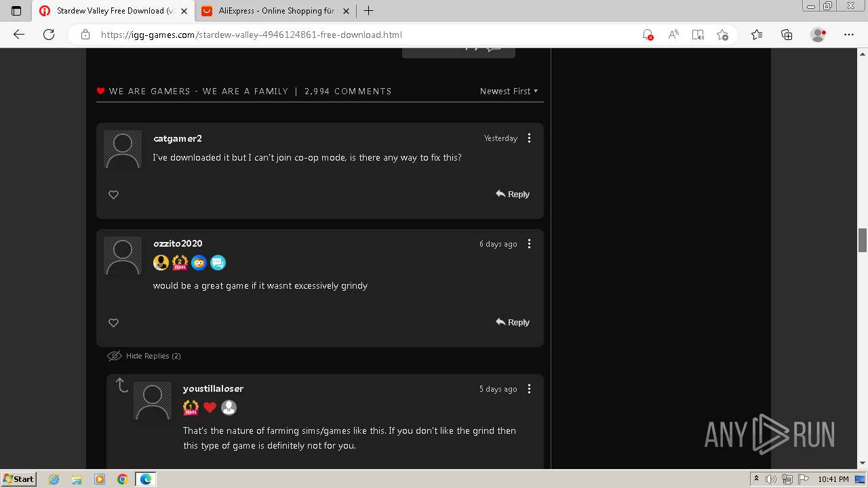Like ozzito2020's comment with heart icon

click(114, 323)
